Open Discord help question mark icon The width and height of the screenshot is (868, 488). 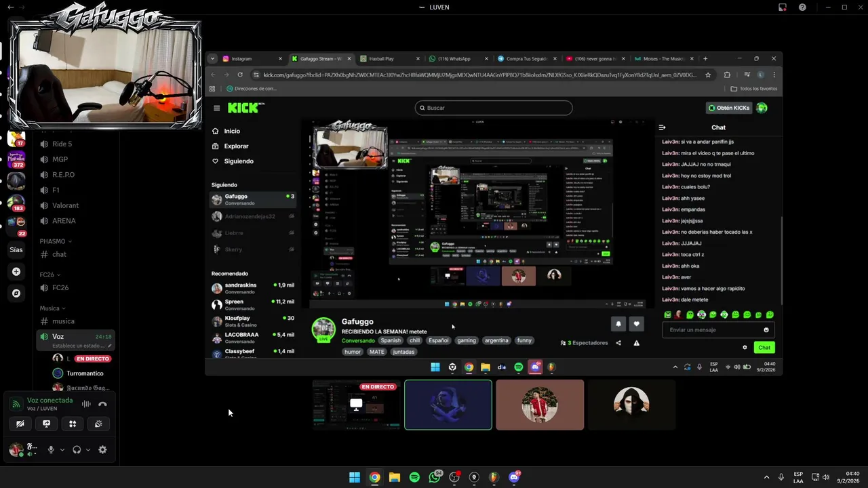tap(802, 7)
